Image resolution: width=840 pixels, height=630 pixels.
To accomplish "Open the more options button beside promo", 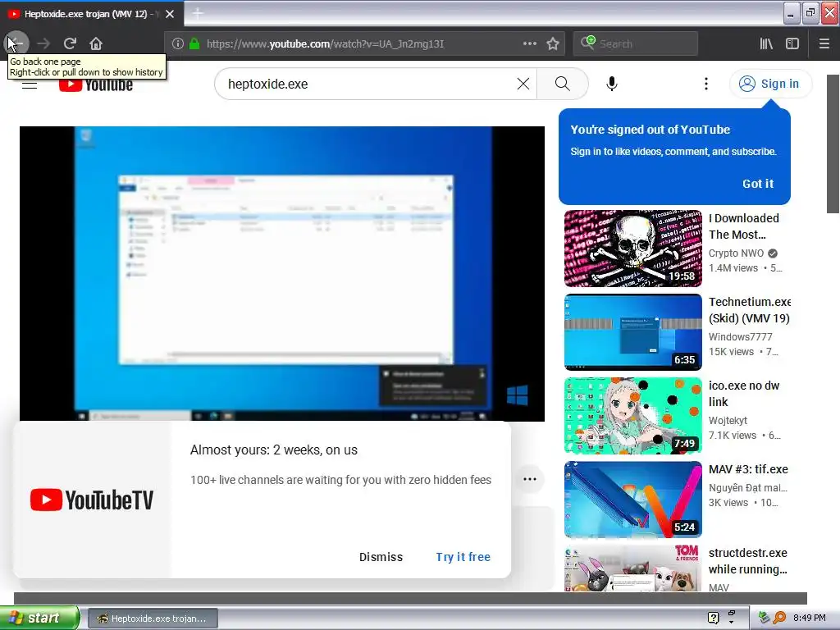I will [x=529, y=479].
